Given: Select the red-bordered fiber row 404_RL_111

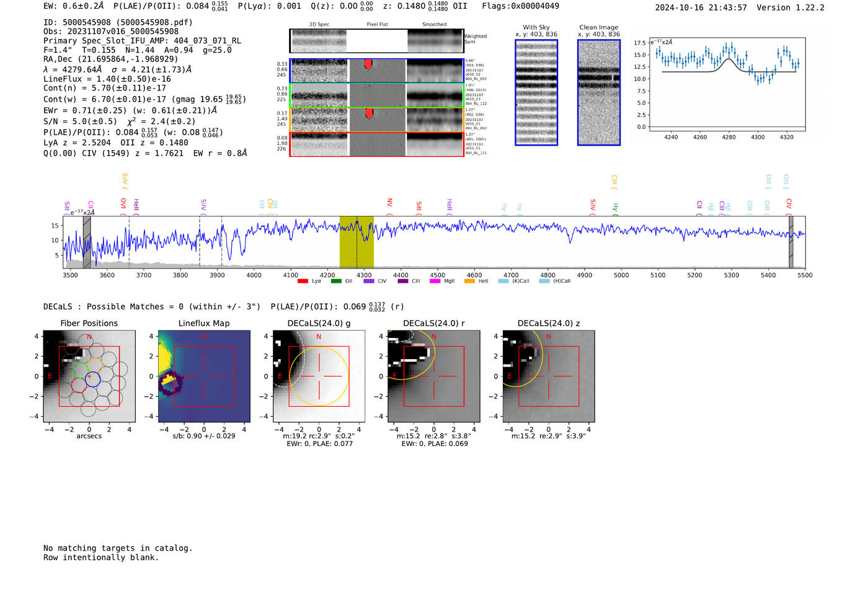Looking at the screenshot, I should [376, 144].
